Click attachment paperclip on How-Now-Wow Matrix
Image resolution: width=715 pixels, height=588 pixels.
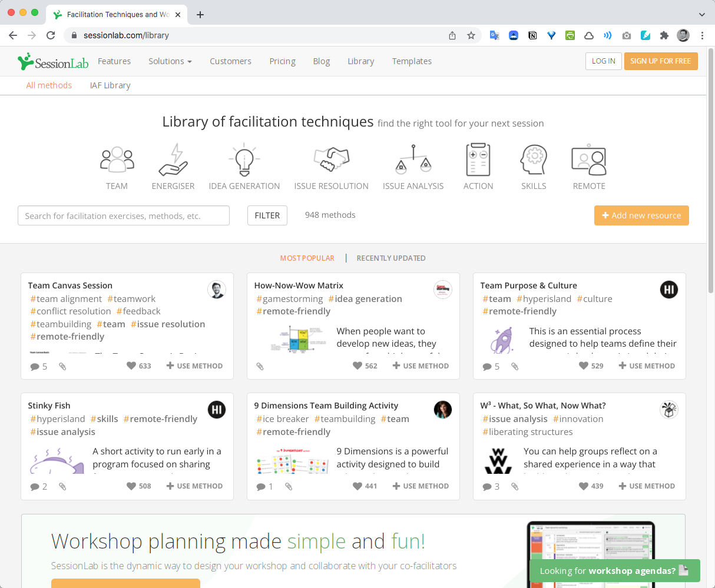coord(260,366)
